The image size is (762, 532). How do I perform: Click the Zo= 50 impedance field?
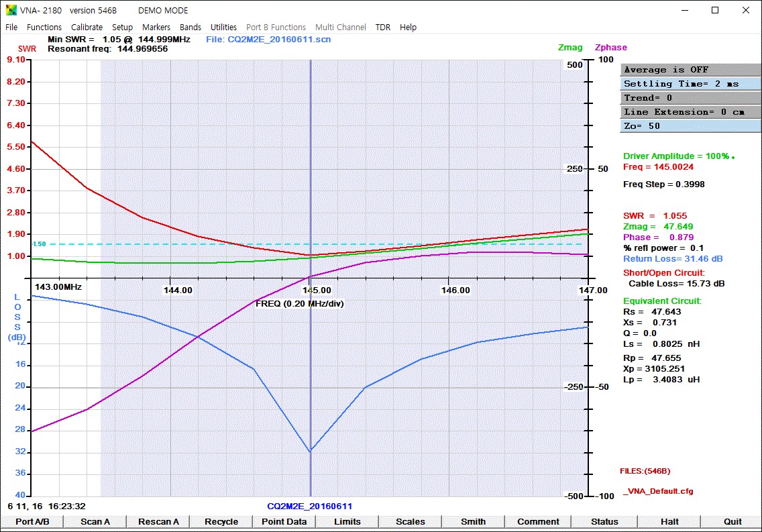[691, 126]
